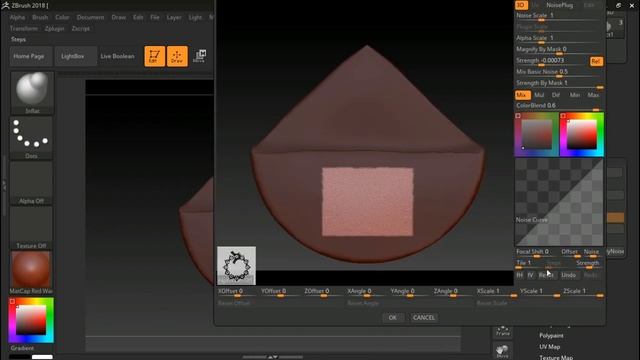Select the Min blend mode
The width and height of the screenshot is (640, 360).
pyautogui.click(x=575, y=95)
